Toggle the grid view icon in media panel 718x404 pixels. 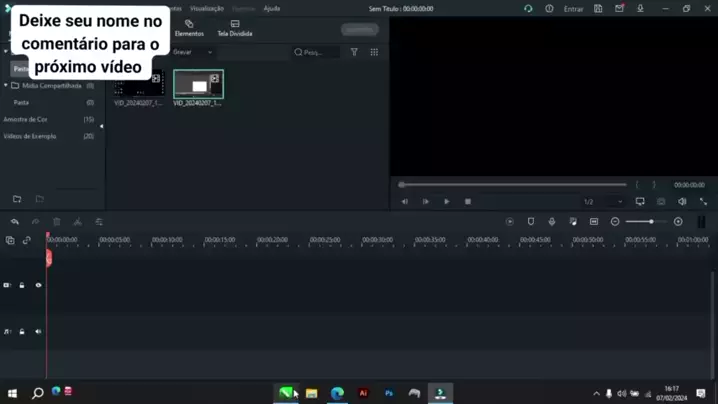click(x=374, y=52)
